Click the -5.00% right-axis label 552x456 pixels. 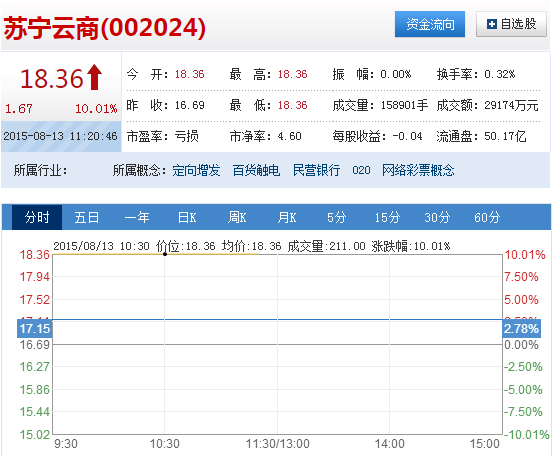[523, 390]
